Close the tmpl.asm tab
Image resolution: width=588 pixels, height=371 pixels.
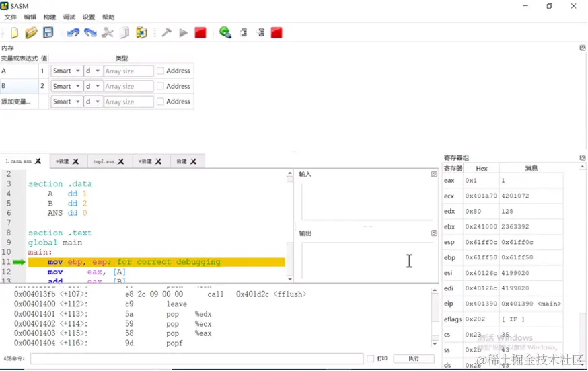pyautogui.click(x=120, y=161)
